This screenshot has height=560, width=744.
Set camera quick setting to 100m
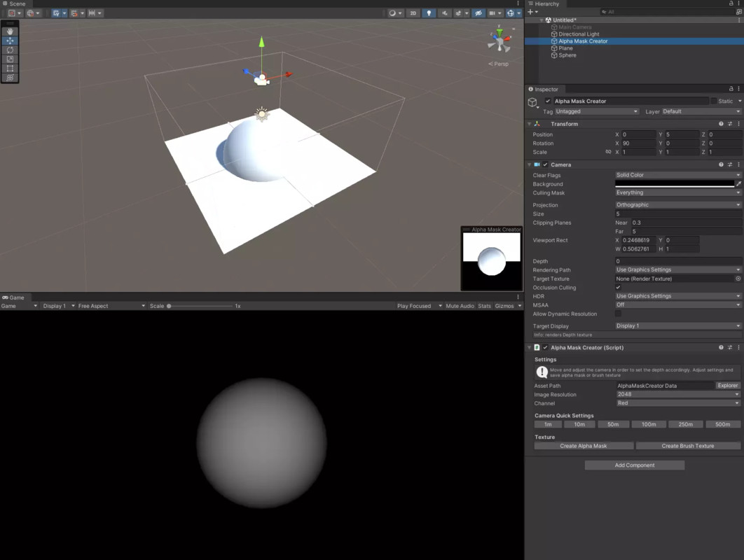[649, 424]
